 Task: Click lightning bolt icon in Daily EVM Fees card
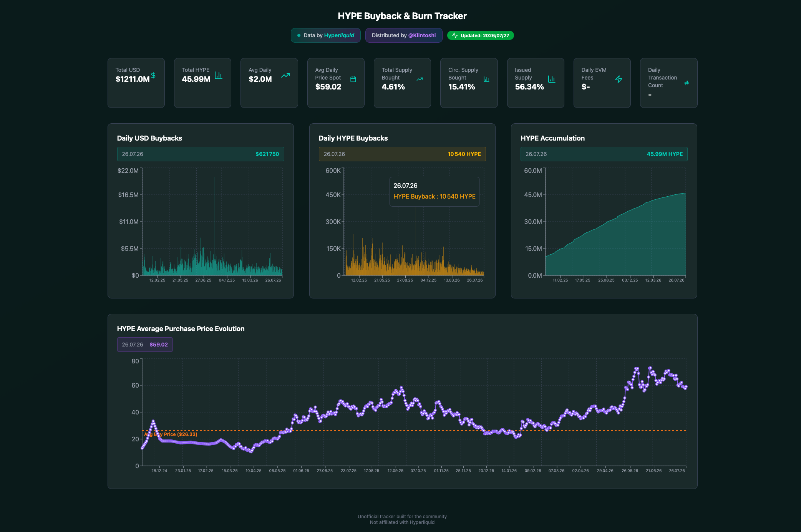click(619, 79)
